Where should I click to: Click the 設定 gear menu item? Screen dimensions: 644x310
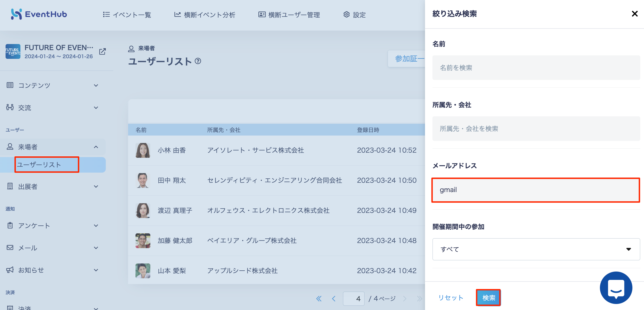[354, 15]
